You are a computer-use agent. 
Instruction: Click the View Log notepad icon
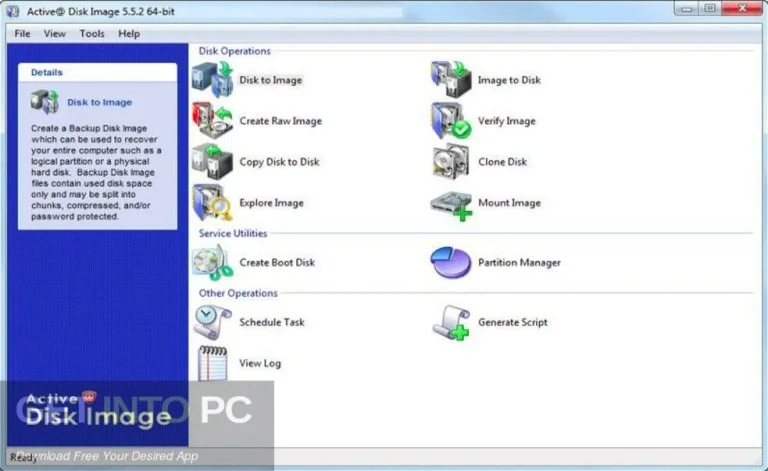pos(213,363)
